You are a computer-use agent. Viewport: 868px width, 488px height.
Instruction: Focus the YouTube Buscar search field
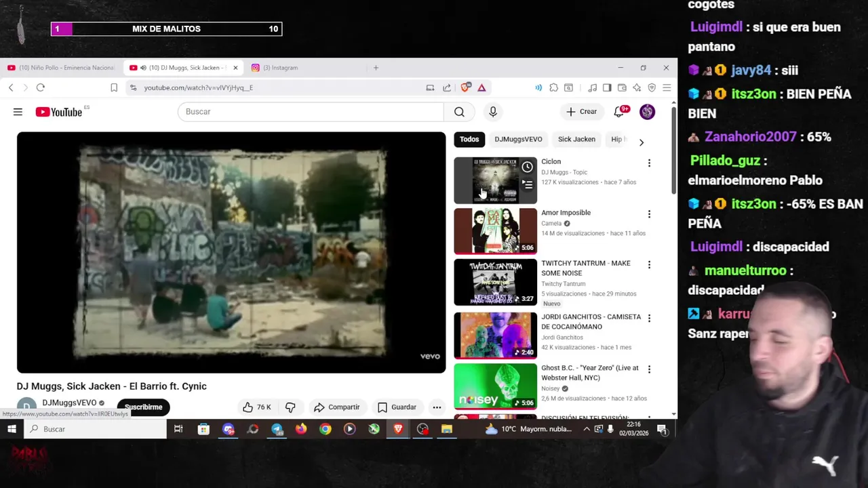[311, 112]
